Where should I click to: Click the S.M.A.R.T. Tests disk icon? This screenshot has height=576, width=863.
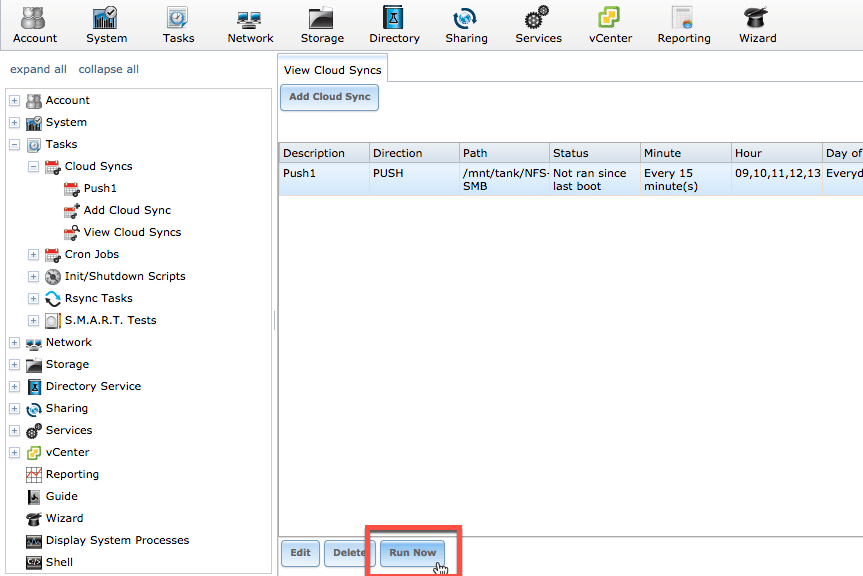click(x=53, y=321)
